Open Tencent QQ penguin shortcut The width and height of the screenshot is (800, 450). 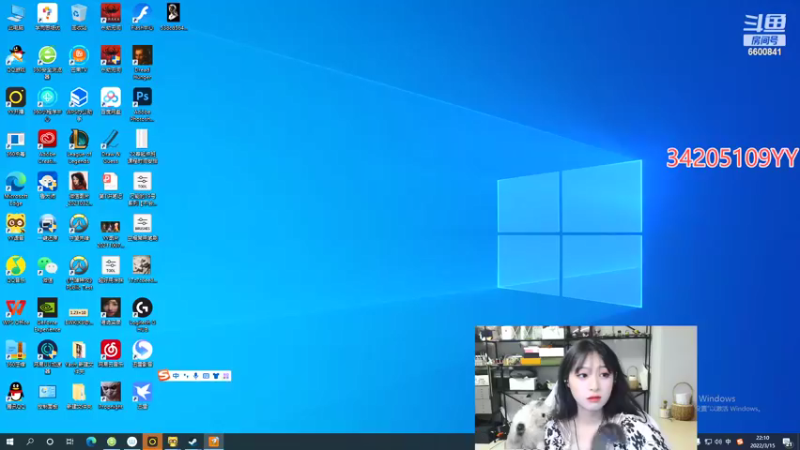(16, 395)
